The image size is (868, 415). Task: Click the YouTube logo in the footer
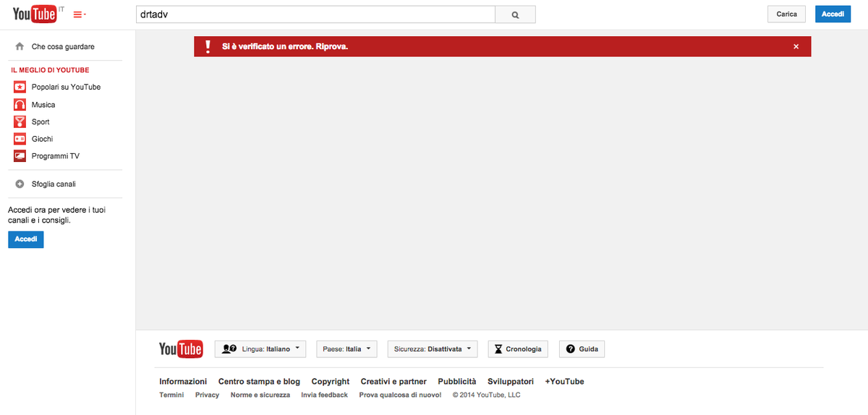(181, 349)
